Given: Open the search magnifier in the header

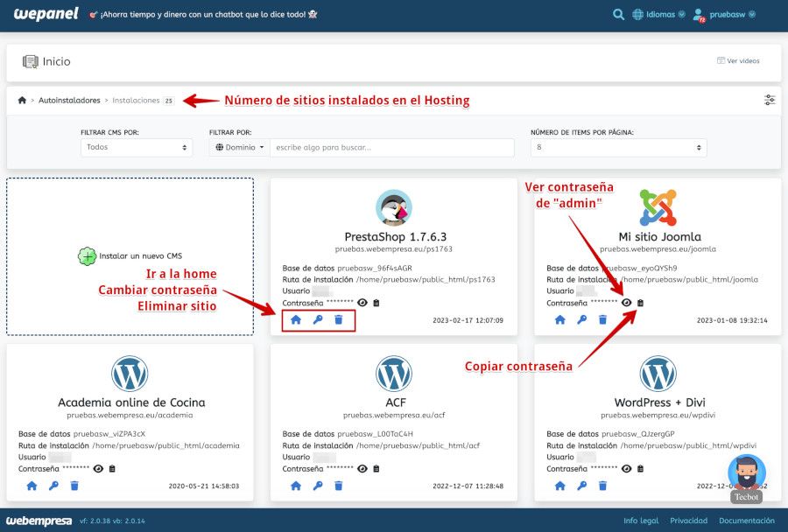Looking at the screenshot, I should coord(618,15).
